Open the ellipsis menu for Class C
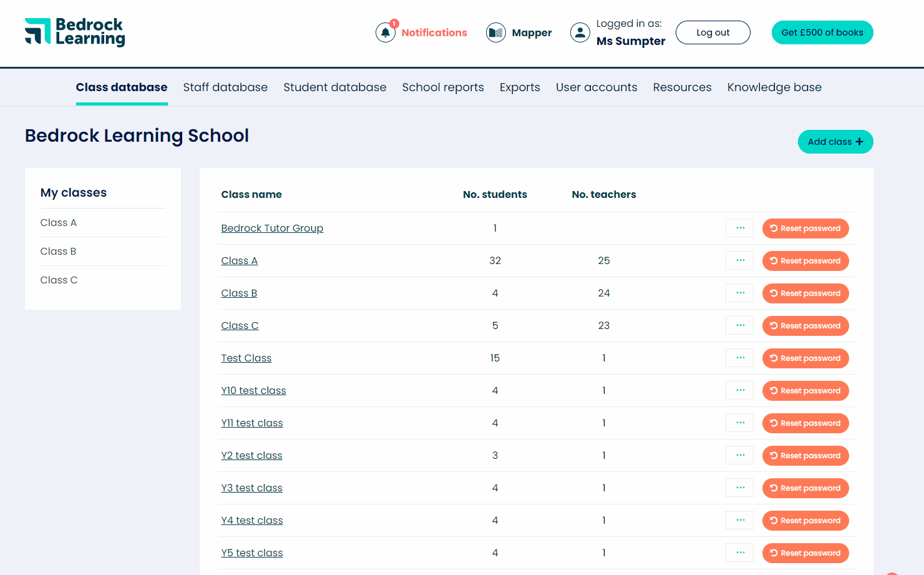This screenshot has width=924, height=575. tap(739, 325)
